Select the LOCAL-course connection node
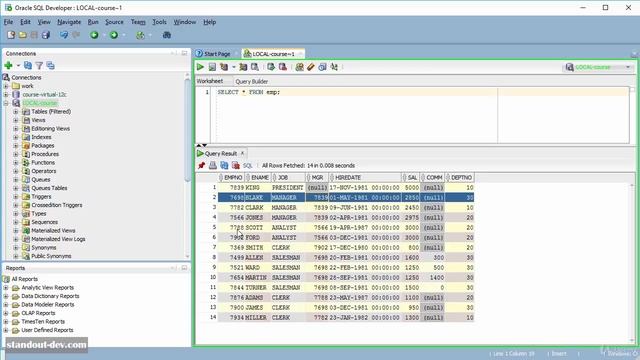The image size is (640, 360). pos(40,103)
